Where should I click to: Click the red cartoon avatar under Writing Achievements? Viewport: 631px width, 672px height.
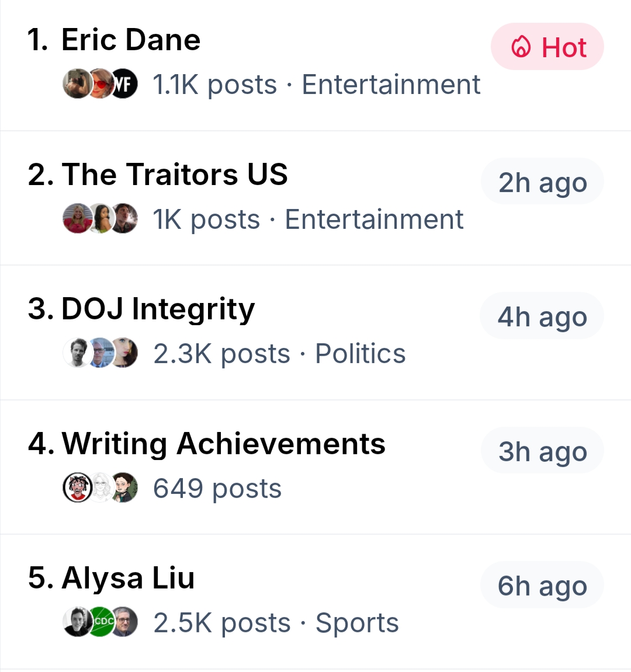click(x=77, y=488)
